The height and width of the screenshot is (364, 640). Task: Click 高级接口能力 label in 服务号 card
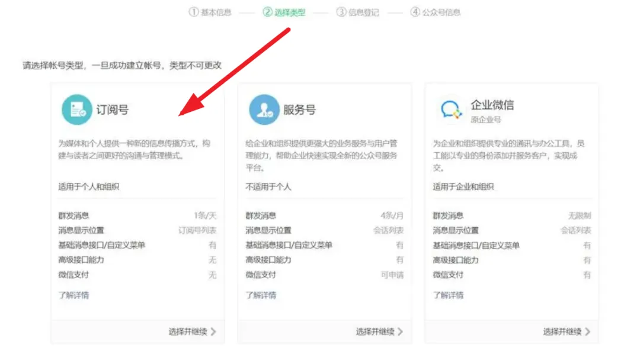(x=268, y=260)
